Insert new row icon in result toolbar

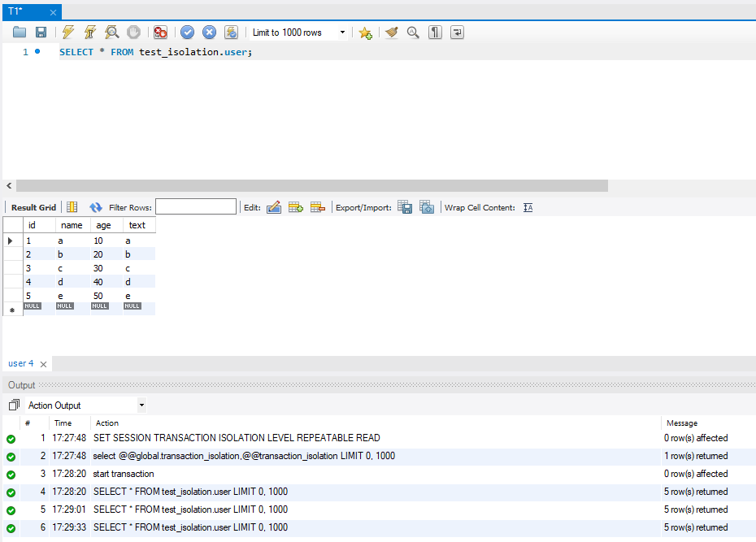click(x=296, y=207)
